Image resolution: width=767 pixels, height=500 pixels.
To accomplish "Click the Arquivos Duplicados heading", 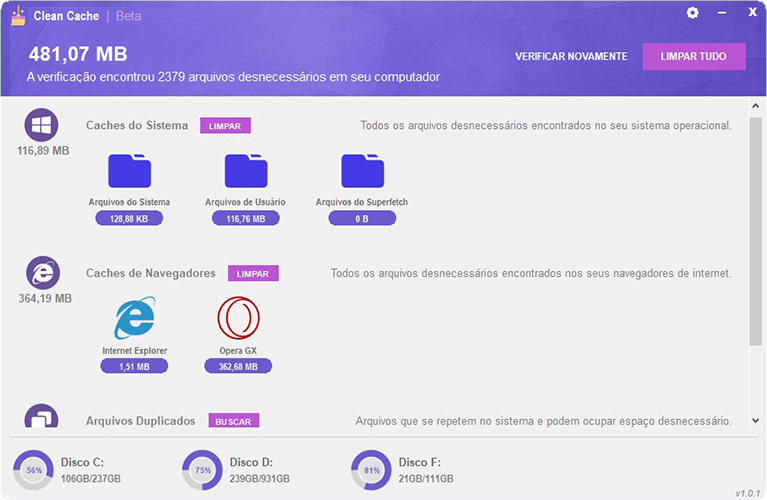I will pos(140,421).
